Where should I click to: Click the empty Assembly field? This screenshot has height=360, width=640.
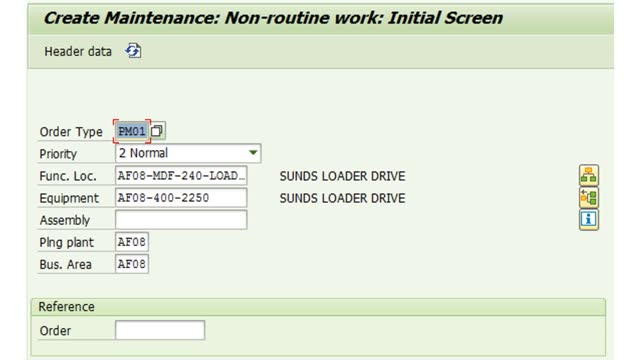click(x=181, y=220)
